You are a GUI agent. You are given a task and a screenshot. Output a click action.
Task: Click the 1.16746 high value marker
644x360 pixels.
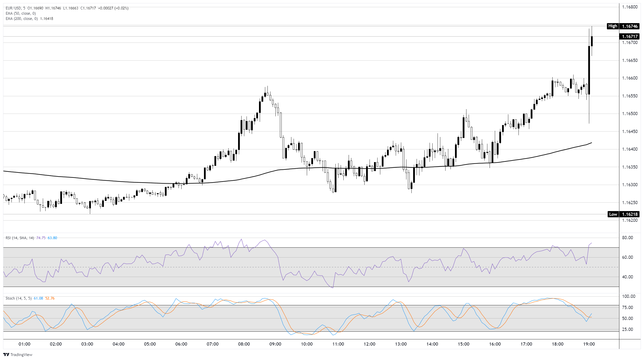point(630,26)
